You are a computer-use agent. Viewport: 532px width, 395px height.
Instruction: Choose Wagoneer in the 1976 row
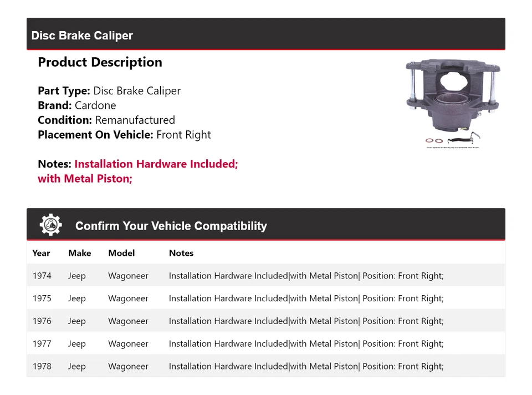128,321
